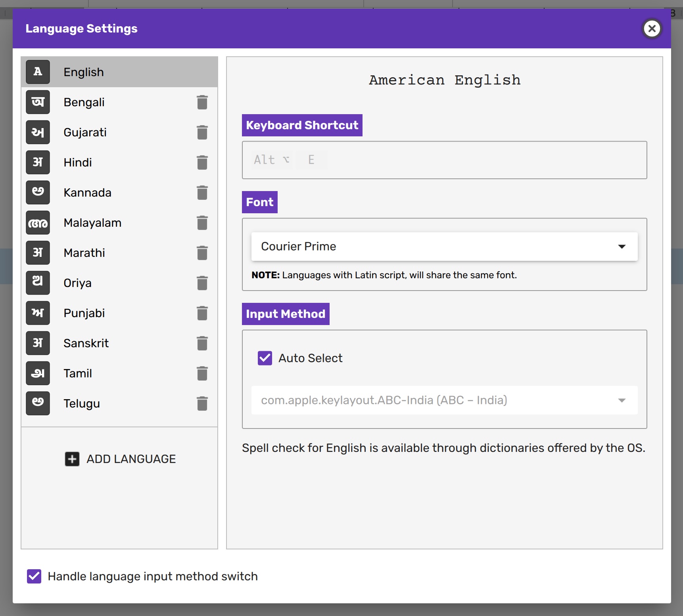Delete the Telugu language entry
This screenshot has width=683, height=616.
tap(202, 404)
